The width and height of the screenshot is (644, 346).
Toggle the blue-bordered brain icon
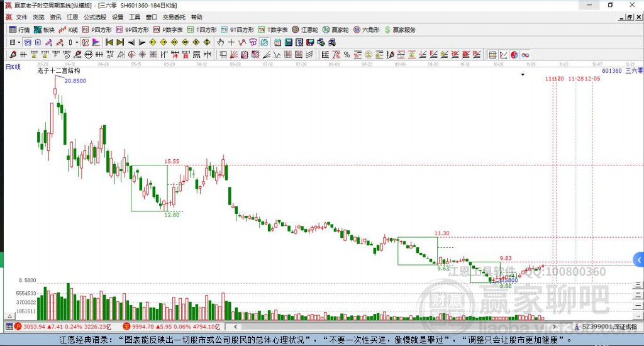tap(264, 42)
